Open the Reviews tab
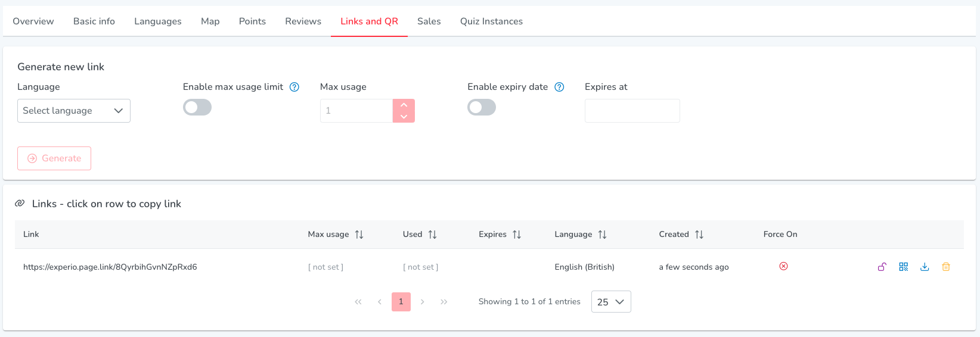The width and height of the screenshot is (980, 337). 303,21
